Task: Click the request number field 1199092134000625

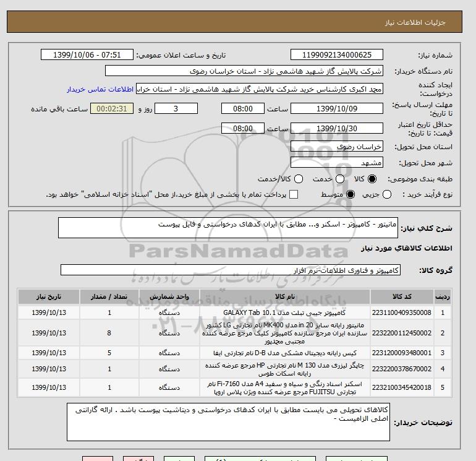Action: pyautogui.click(x=337, y=54)
